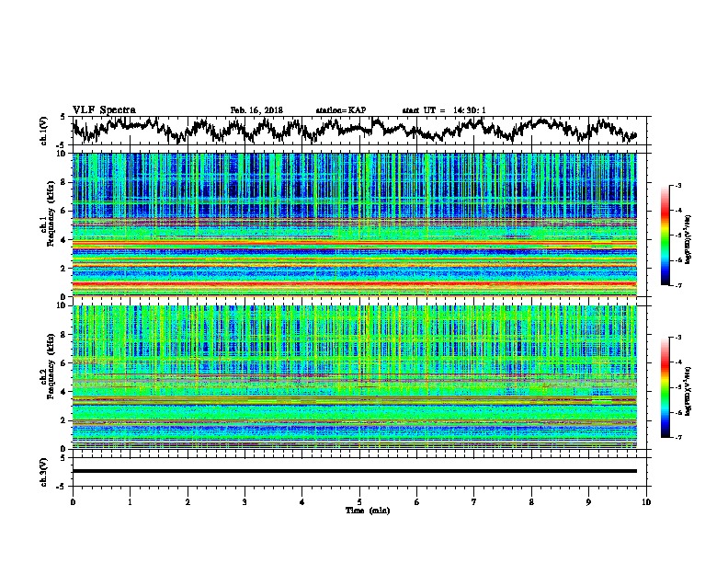Click the thick black ch.3 voltage trace

point(354,471)
